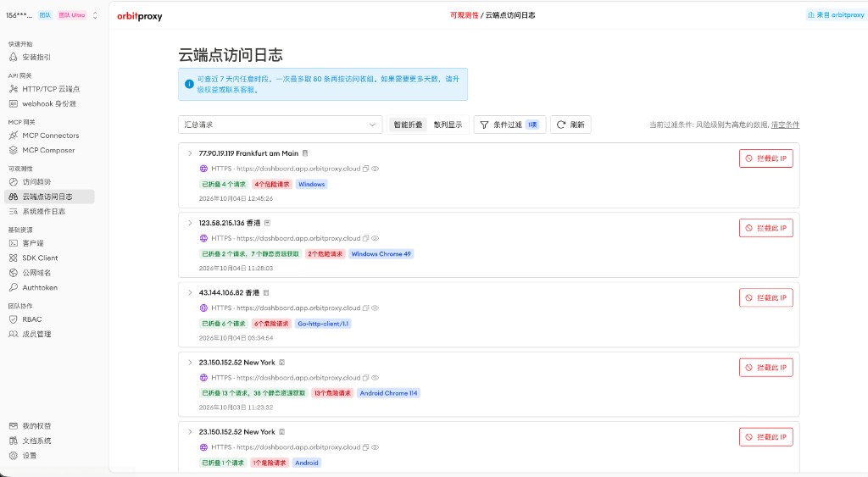Click the SDK Client sidebar icon
Screen dimensions: 868x477
[x=14, y=258]
